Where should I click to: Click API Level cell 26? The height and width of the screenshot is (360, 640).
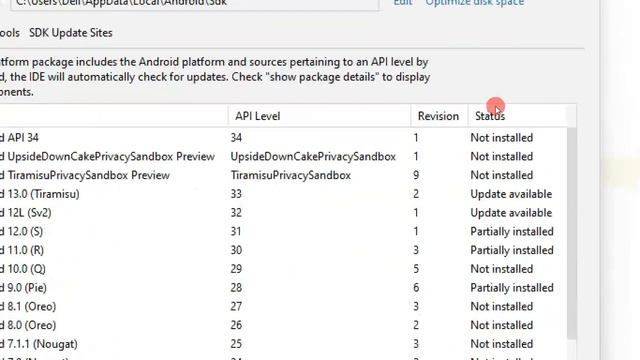pyautogui.click(x=236, y=326)
